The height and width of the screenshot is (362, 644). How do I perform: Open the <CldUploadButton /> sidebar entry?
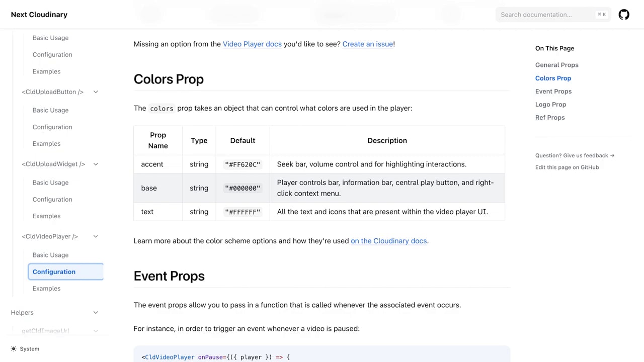tap(53, 92)
